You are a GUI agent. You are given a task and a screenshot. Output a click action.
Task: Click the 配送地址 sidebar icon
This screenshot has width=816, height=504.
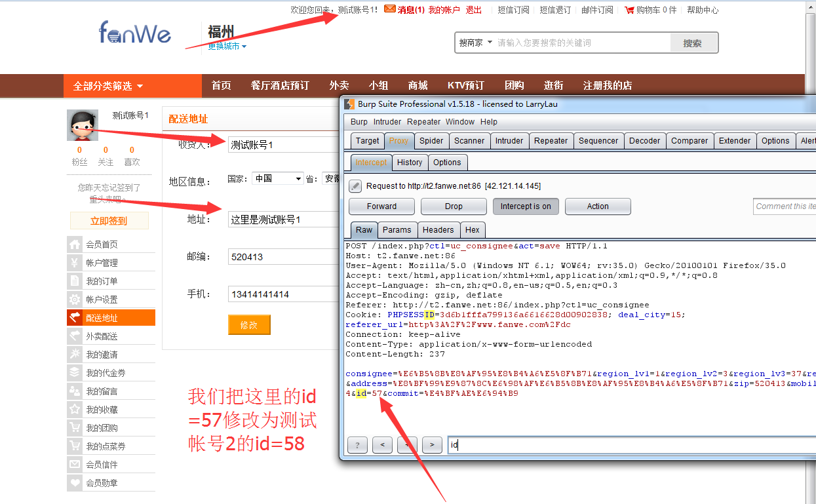tap(75, 318)
